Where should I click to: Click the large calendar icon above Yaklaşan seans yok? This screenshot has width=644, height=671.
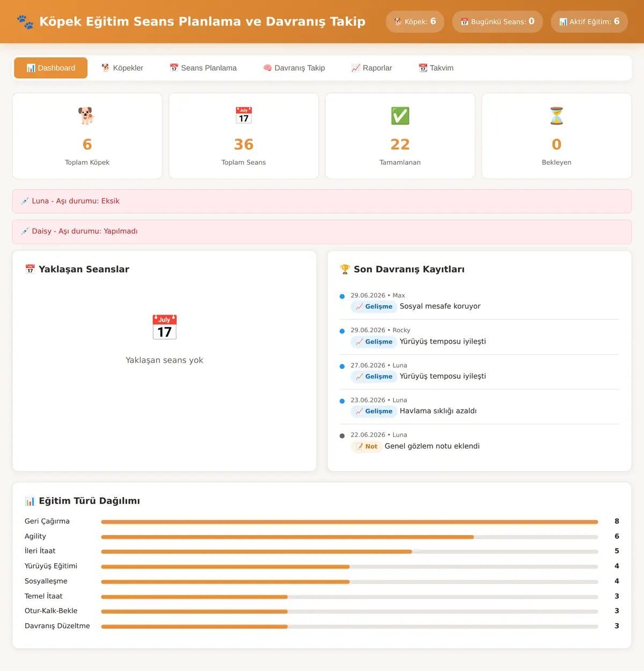coord(164,327)
